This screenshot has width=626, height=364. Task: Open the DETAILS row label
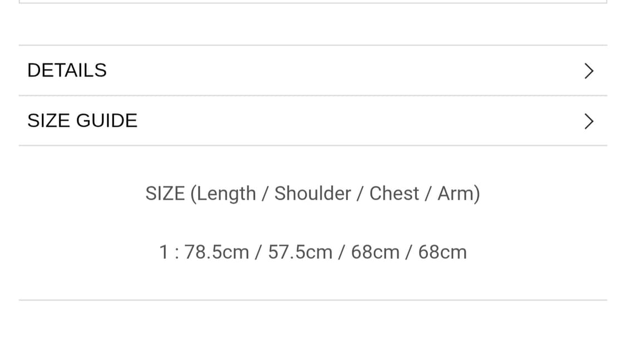pyautogui.click(x=67, y=71)
